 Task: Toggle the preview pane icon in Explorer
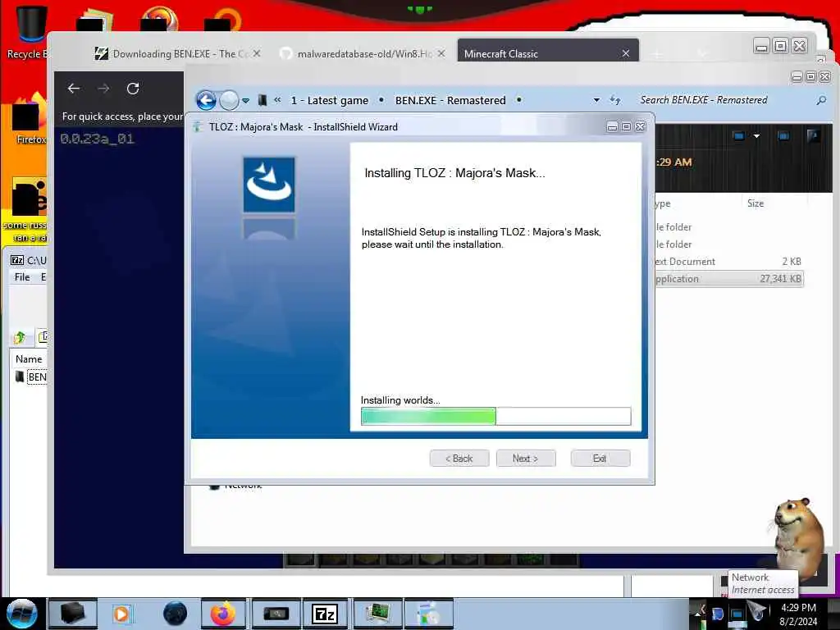783,136
